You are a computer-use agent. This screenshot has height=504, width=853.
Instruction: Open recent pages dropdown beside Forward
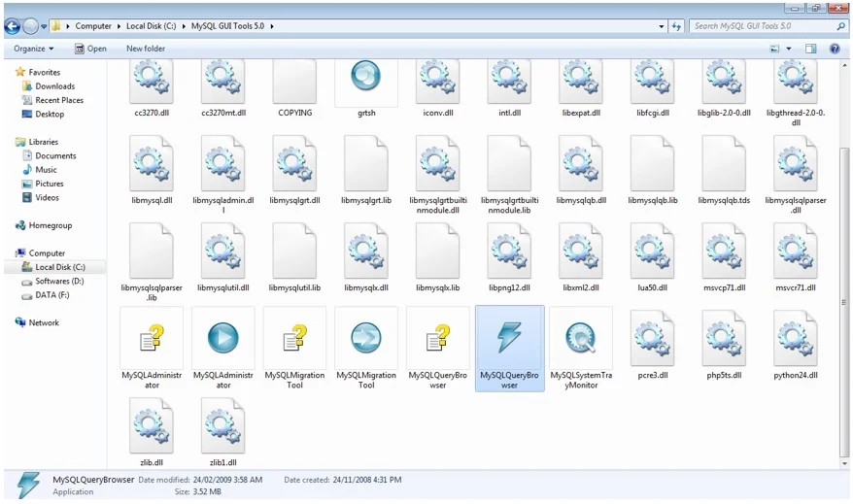[x=44, y=26]
